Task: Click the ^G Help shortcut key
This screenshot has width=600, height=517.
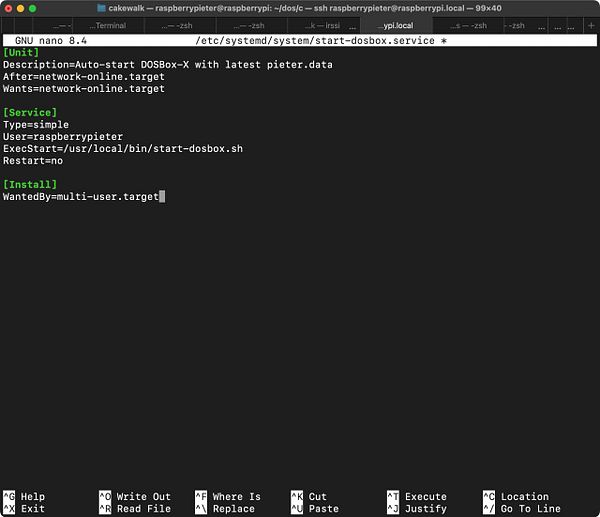Action: coord(9,497)
